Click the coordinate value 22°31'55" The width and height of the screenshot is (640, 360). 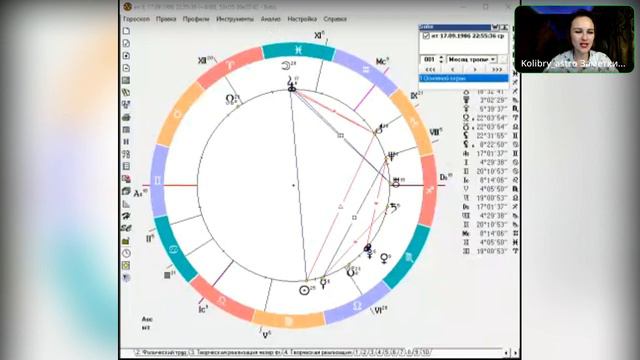(x=492, y=136)
